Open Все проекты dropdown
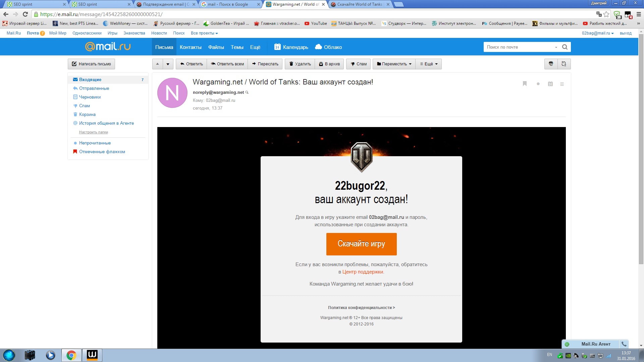 204,33
